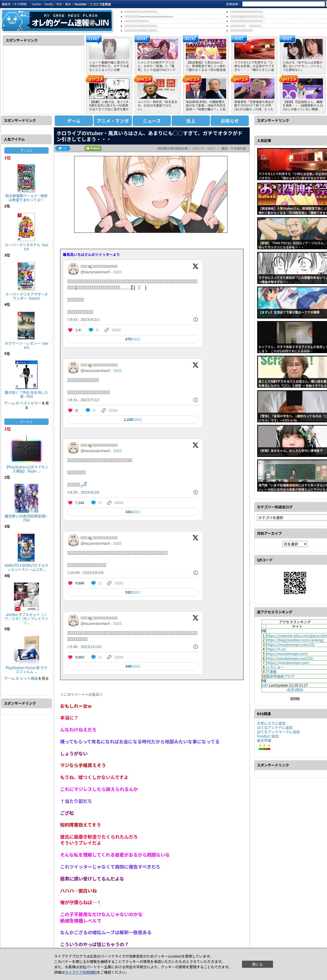
Task: Open the ゲーム tab
Action: (x=74, y=121)
